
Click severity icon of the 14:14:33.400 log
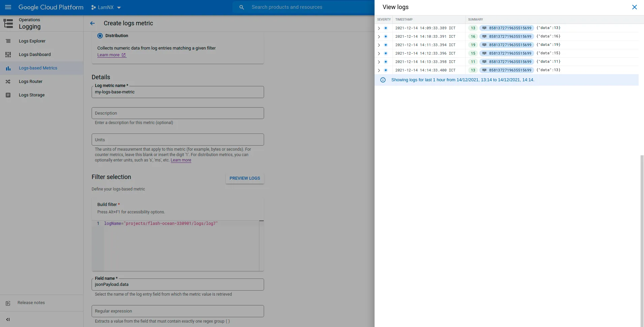(386, 70)
